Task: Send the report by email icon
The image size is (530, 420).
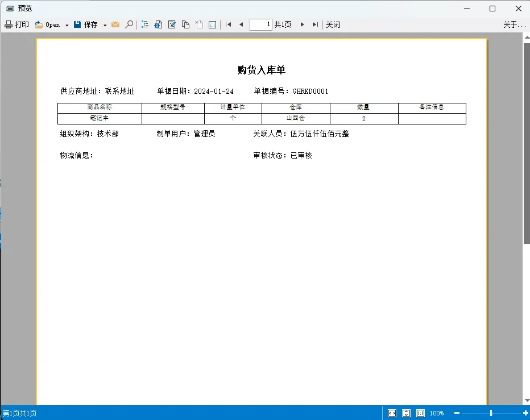Action: point(115,24)
